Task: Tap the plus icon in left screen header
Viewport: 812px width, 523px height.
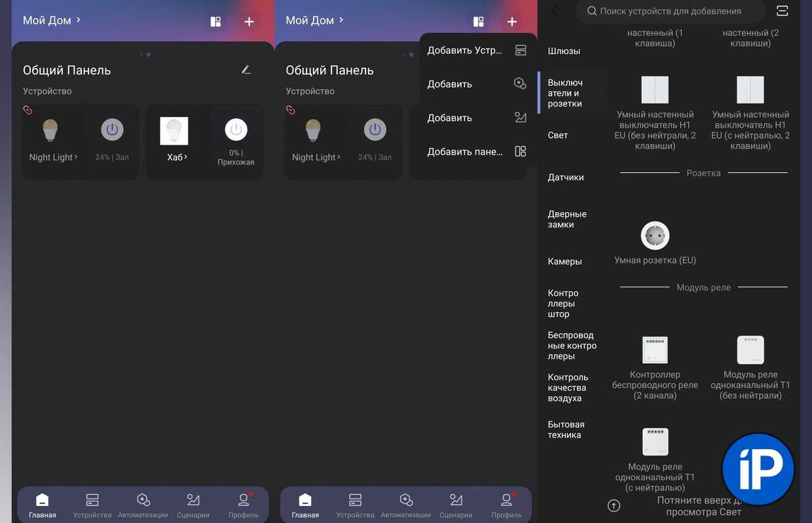Action: [x=249, y=22]
